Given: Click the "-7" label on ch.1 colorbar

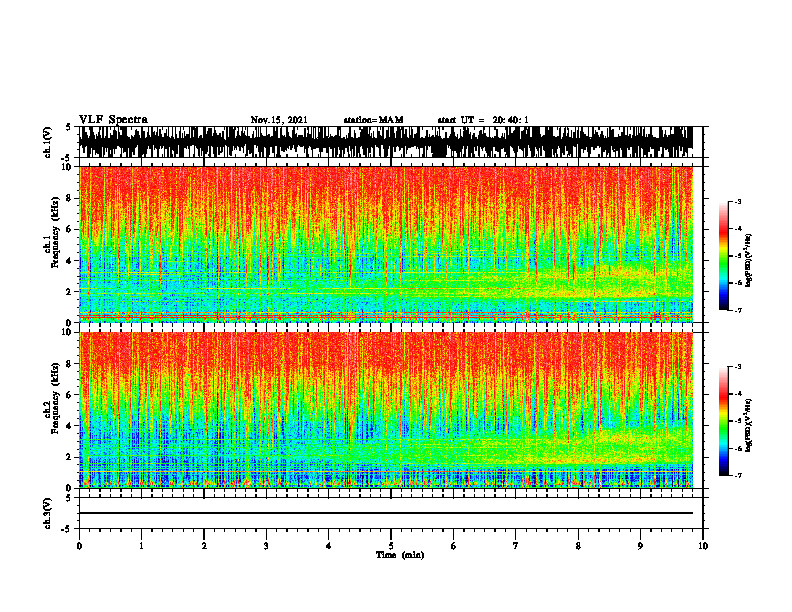Looking at the screenshot, I should (x=738, y=310).
